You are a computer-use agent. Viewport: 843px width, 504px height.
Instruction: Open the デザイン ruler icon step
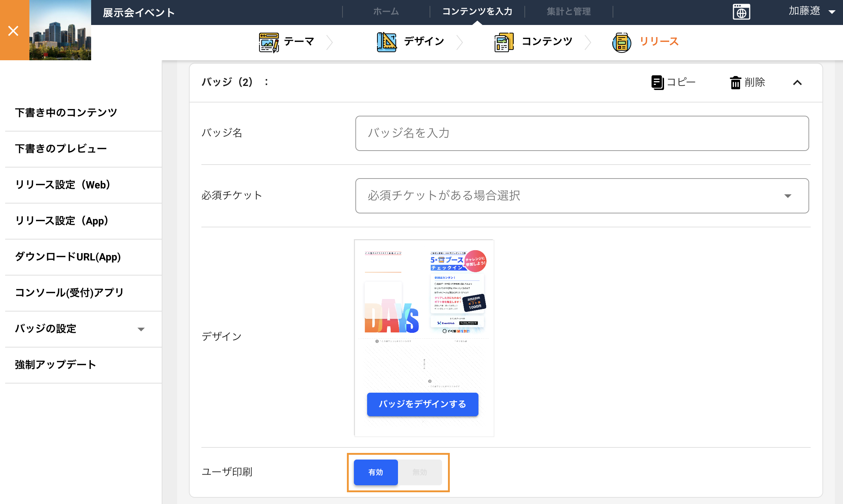click(387, 42)
